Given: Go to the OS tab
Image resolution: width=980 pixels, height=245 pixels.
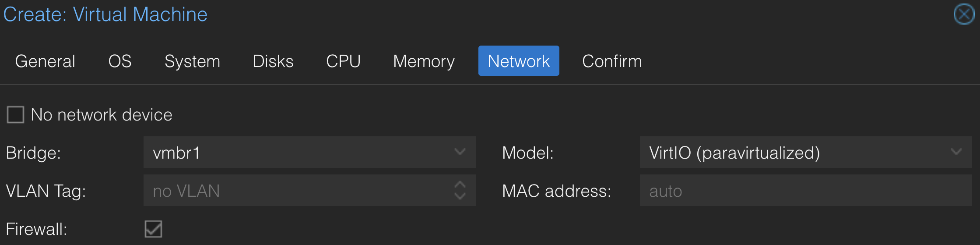Looking at the screenshot, I should tap(120, 61).
